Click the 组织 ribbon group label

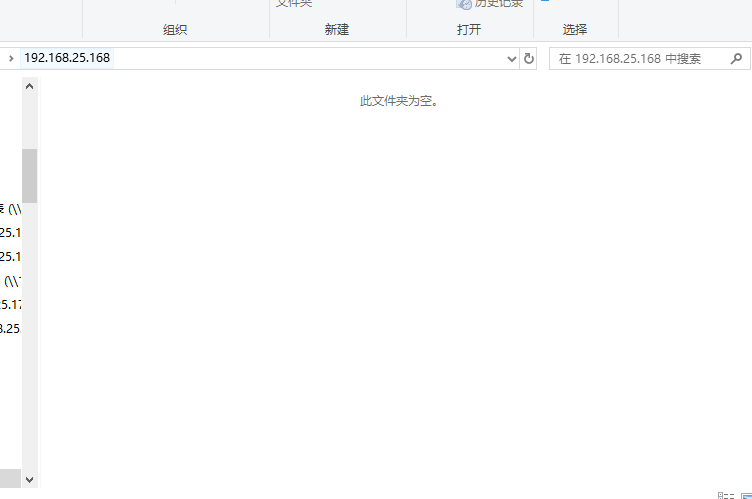tap(175, 30)
